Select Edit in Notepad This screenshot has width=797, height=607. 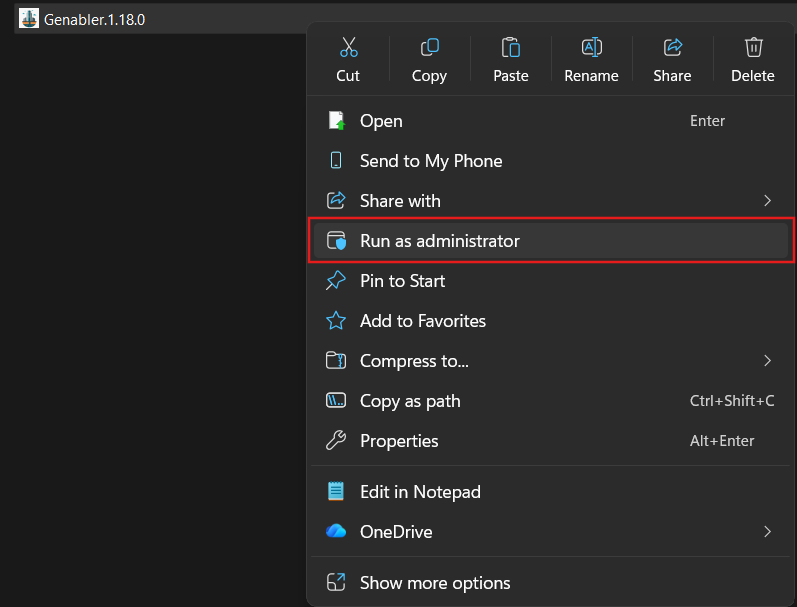click(420, 492)
